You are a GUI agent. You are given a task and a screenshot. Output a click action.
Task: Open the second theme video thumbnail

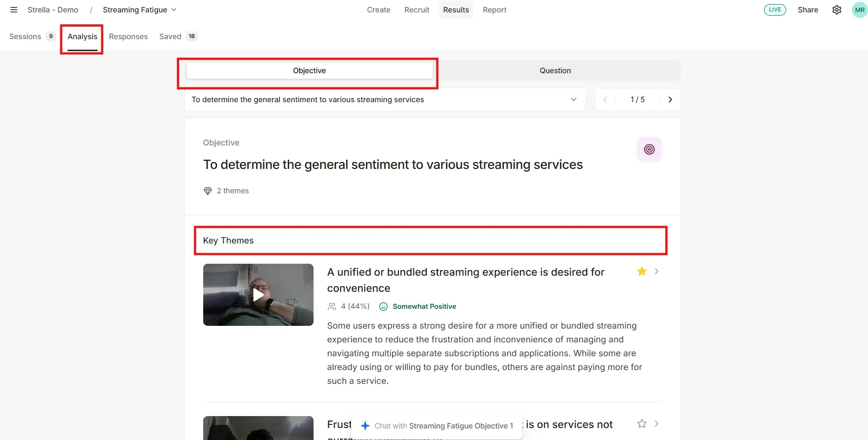click(258, 428)
